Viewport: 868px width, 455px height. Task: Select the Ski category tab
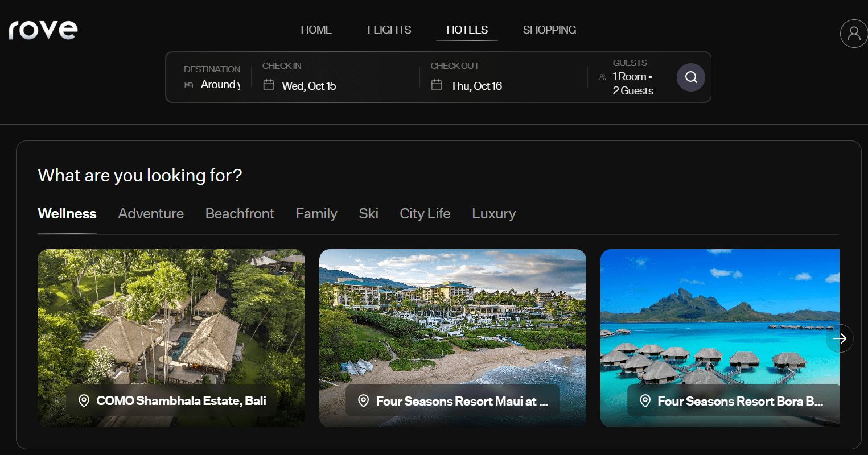click(x=368, y=214)
